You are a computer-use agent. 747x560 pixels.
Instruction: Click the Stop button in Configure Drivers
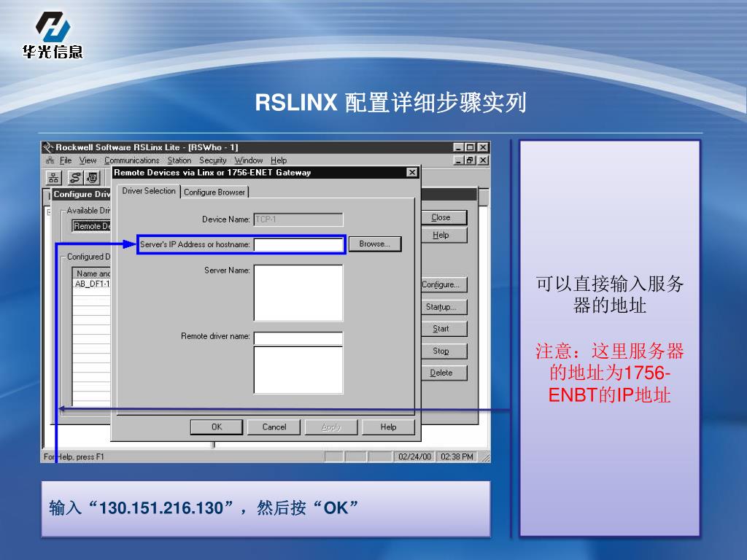pyautogui.click(x=444, y=351)
